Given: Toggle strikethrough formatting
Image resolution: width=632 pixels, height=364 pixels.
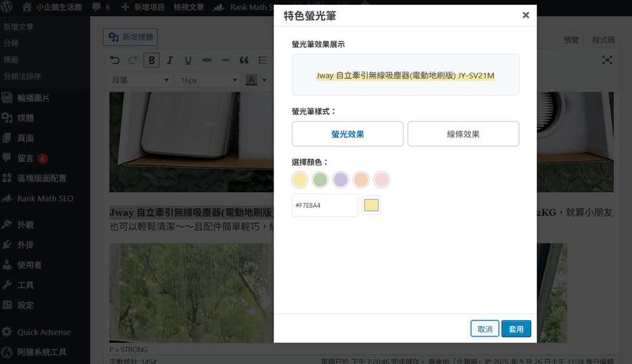Looking at the screenshot, I should (207, 60).
